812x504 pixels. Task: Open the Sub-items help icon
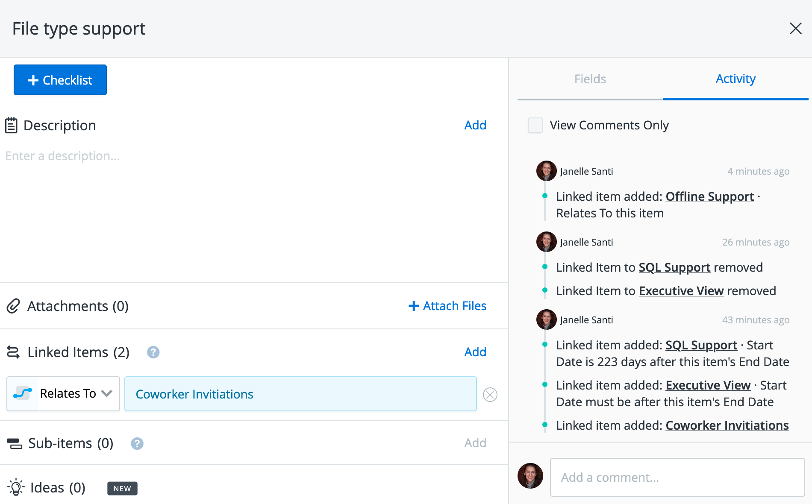(137, 444)
